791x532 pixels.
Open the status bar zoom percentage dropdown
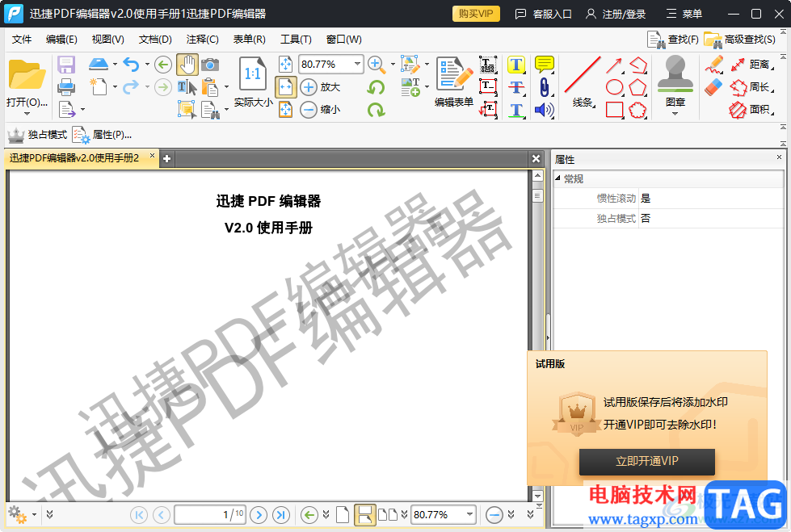pos(469,515)
